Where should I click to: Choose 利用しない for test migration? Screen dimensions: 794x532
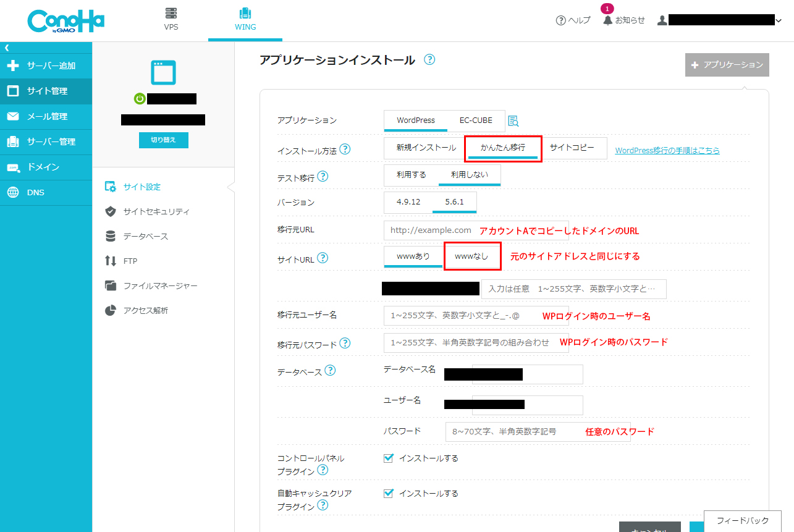click(x=470, y=175)
